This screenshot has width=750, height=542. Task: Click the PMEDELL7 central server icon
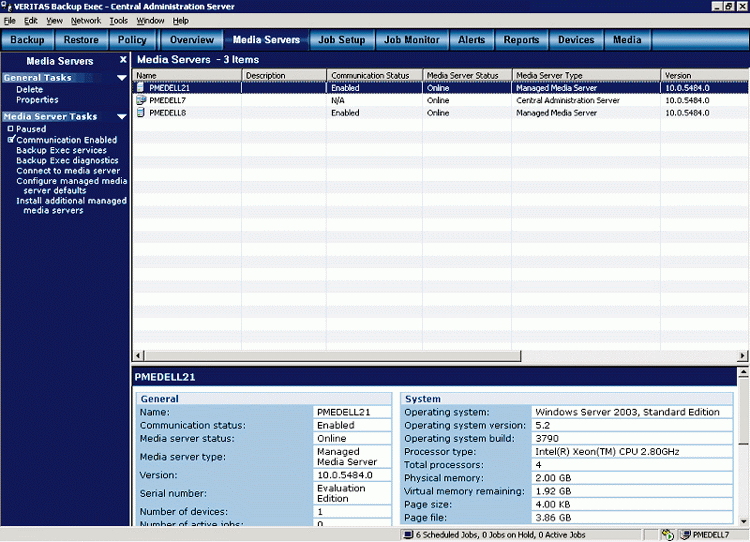141,100
